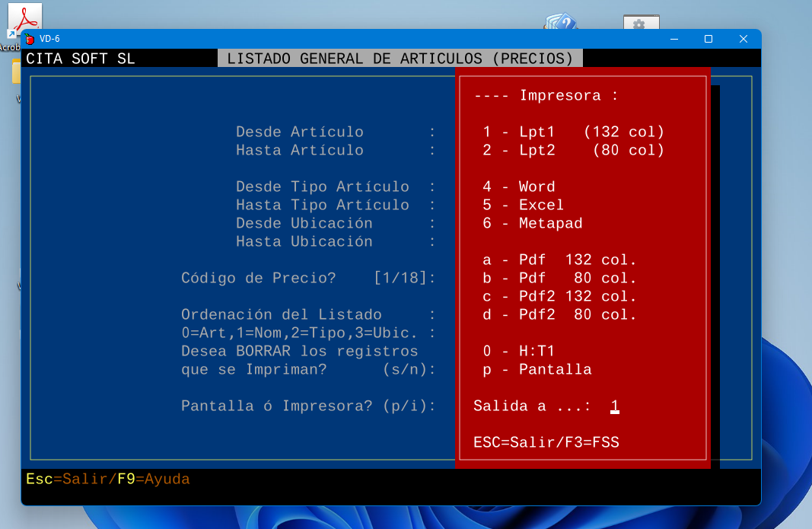Click the 'Desde Artículo' field label
Image resolution: width=812 pixels, height=529 pixels.
299,132
